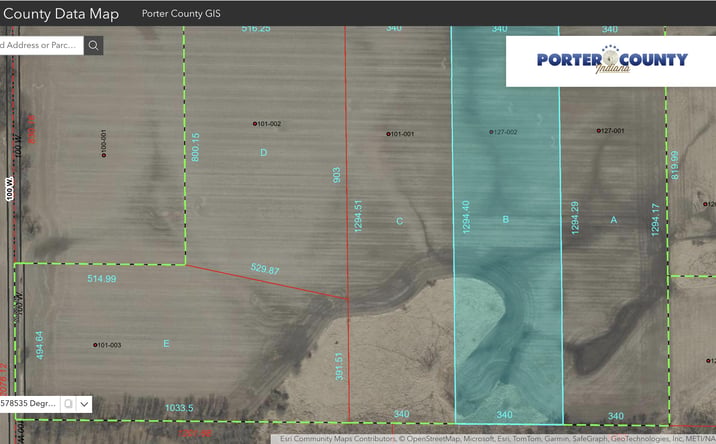
Task: Click the 514.99 dimension label
Action: pos(102,279)
